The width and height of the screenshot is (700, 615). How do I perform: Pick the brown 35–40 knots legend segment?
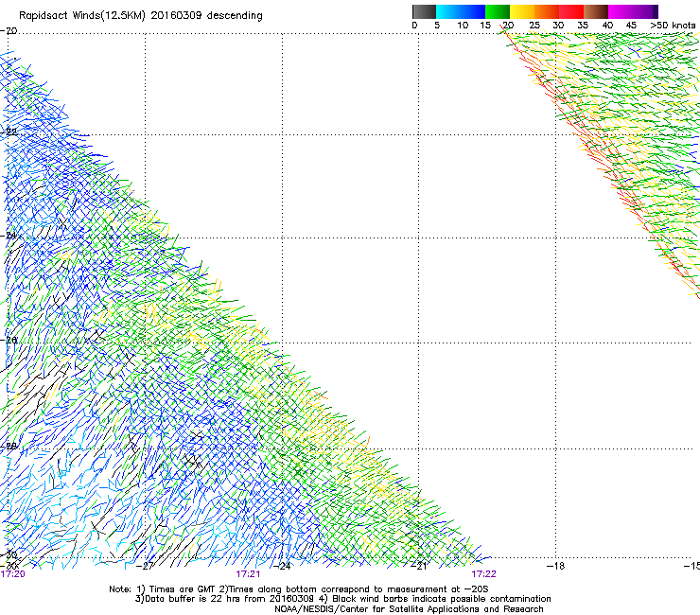(x=596, y=11)
